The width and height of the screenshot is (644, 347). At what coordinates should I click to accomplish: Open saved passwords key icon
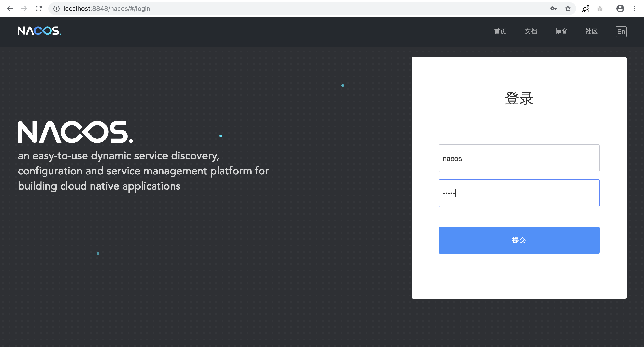coord(554,8)
